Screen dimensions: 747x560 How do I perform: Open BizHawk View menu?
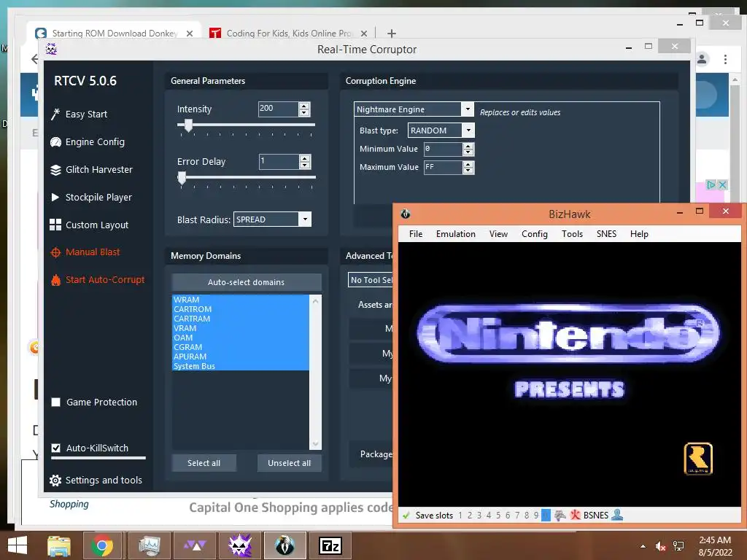tap(498, 234)
